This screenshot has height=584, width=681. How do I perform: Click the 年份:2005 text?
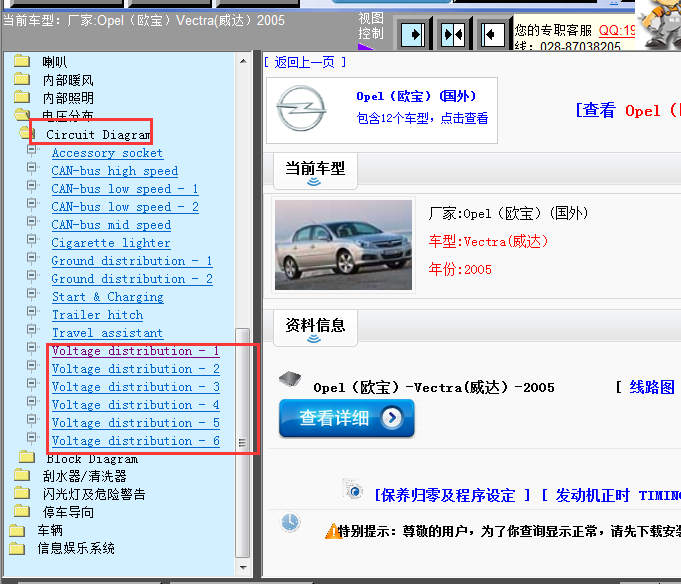[x=460, y=270]
